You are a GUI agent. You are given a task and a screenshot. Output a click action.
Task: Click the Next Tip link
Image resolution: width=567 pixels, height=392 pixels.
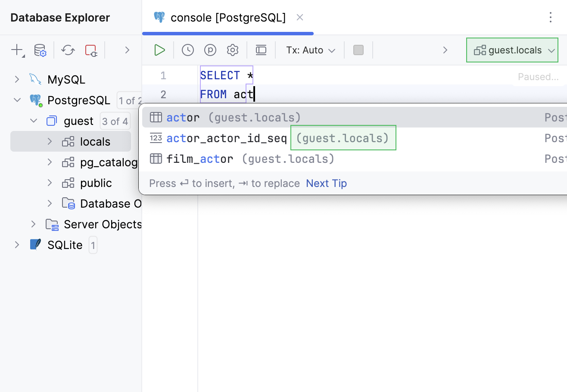pos(326,184)
